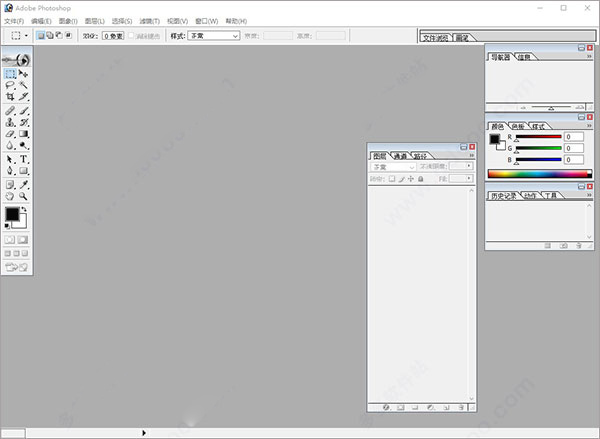This screenshot has width=600, height=439.
Task: Select the Type tool
Action: pyautogui.click(x=24, y=159)
